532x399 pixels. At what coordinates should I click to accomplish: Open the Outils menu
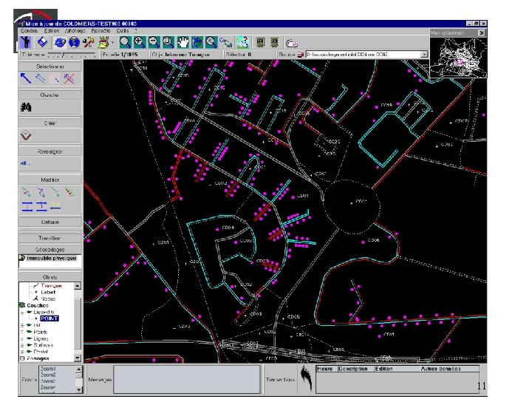pyautogui.click(x=122, y=30)
